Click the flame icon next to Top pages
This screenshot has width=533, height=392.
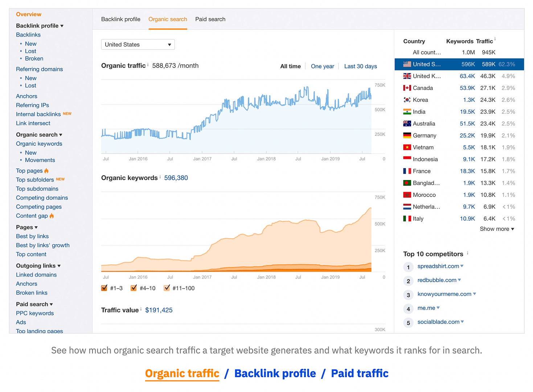[x=47, y=171]
